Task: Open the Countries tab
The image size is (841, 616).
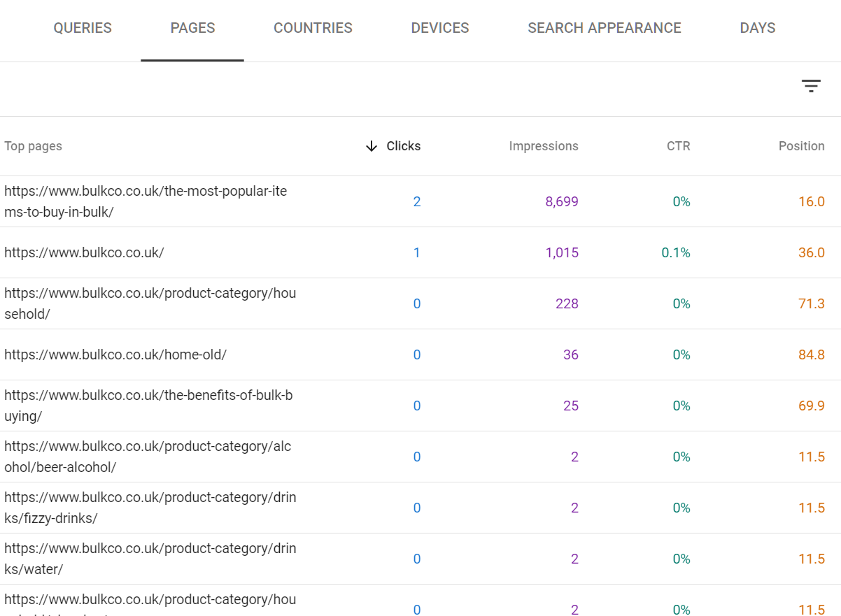Action: click(x=313, y=28)
